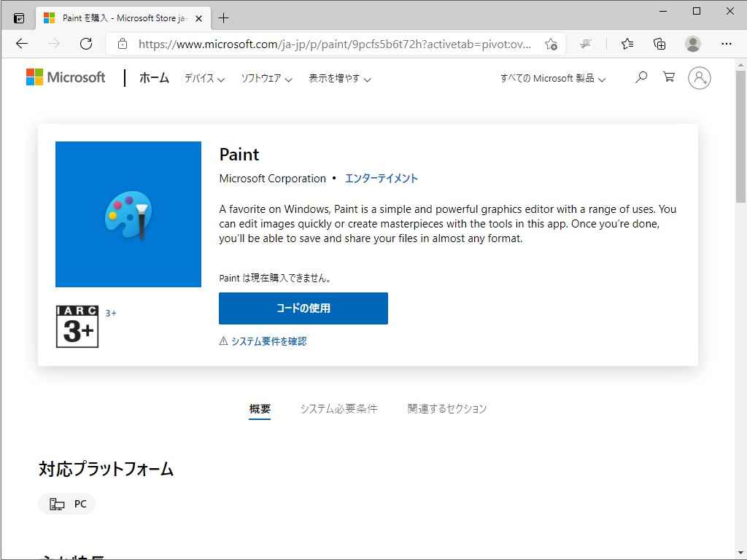Open the エンターテイメント category link

[382, 178]
